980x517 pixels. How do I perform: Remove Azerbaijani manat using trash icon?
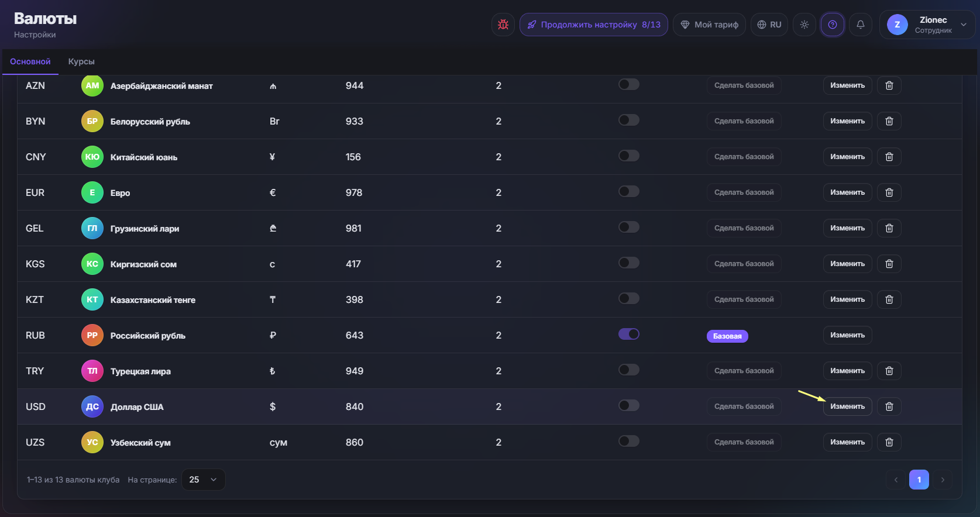tap(889, 85)
